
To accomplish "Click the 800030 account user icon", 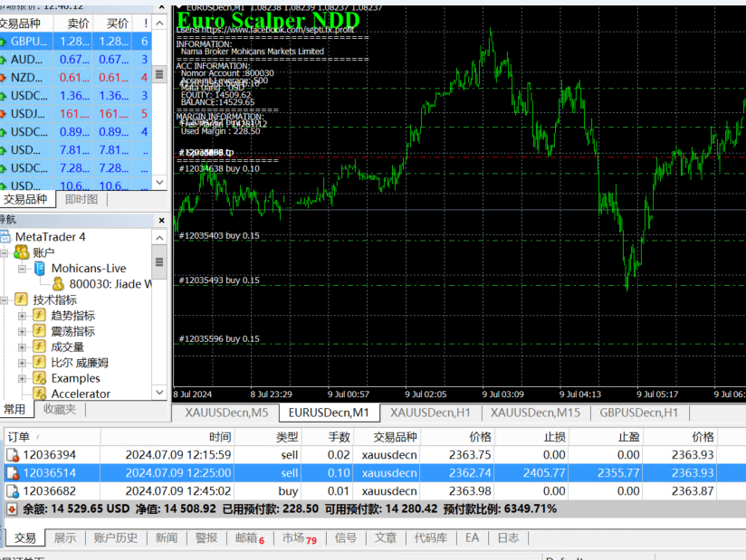I will coord(58,284).
